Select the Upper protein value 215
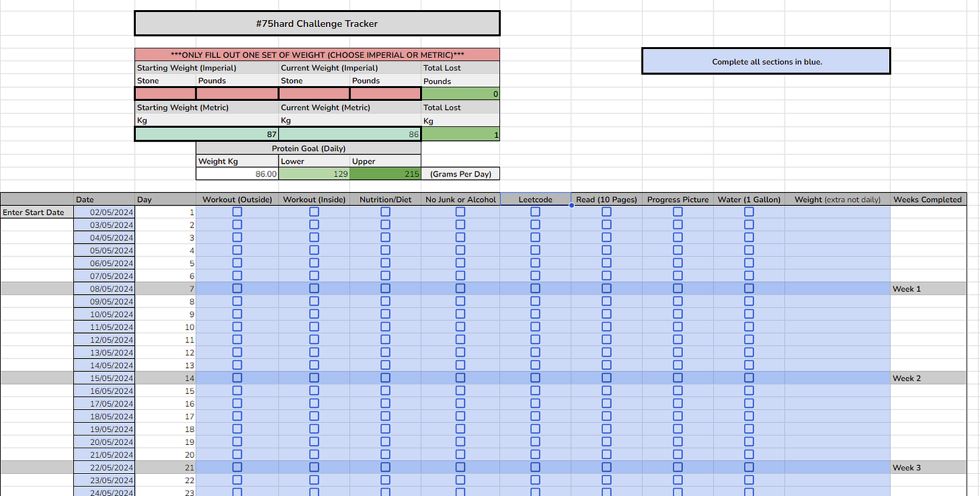 click(385, 174)
